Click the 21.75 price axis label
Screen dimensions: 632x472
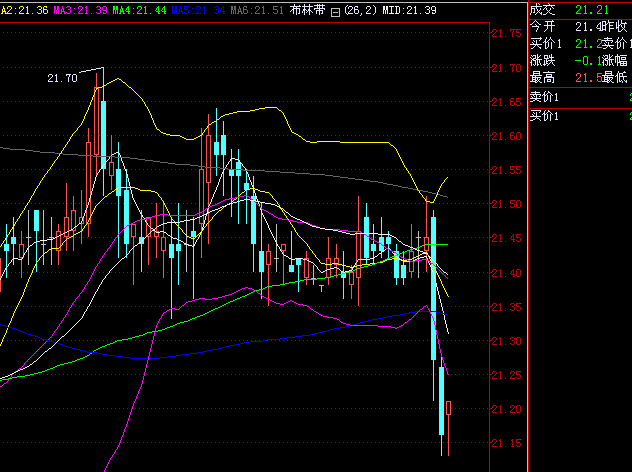506,33
